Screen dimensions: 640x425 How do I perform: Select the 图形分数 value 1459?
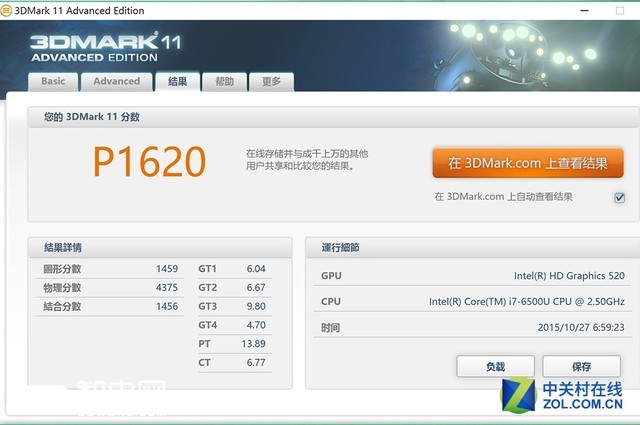[x=167, y=269]
